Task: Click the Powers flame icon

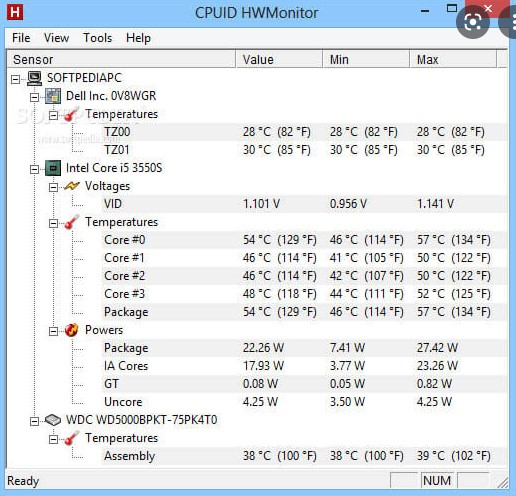Action: (72, 330)
